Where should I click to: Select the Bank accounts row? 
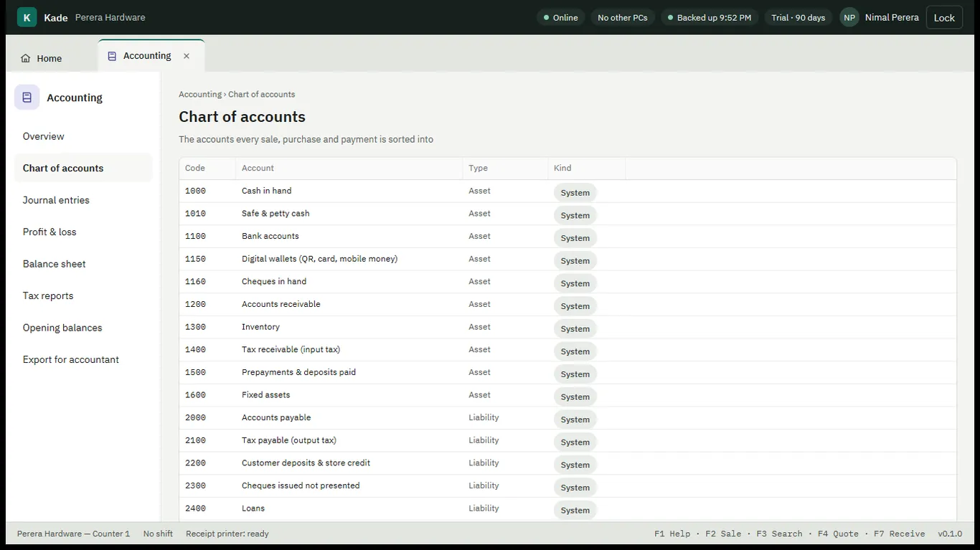pyautogui.click(x=567, y=237)
